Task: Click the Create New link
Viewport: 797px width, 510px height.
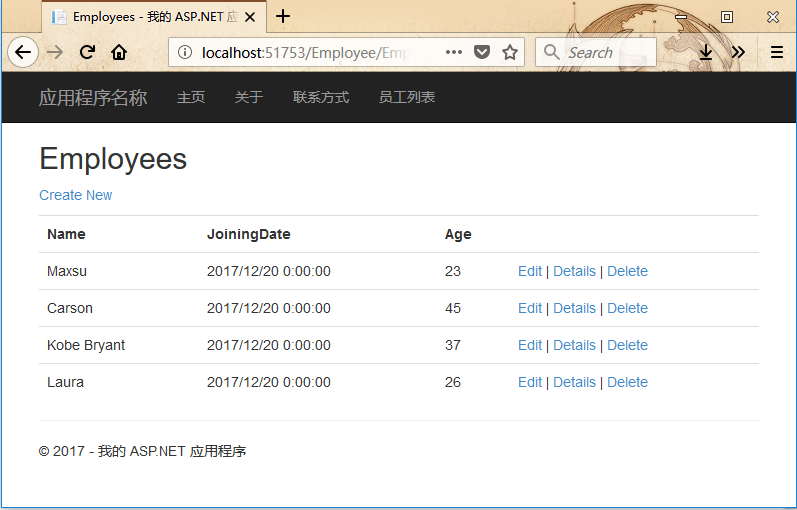Action: pyautogui.click(x=76, y=195)
